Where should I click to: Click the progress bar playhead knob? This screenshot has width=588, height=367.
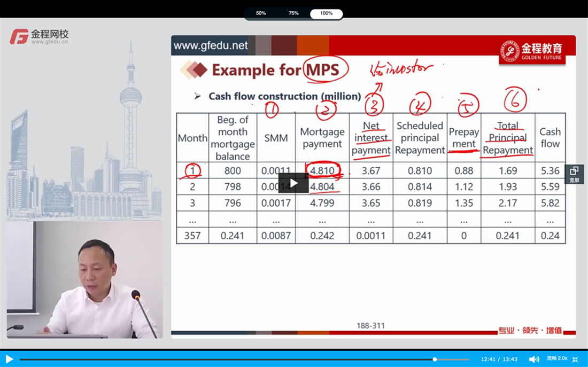pos(435,359)
